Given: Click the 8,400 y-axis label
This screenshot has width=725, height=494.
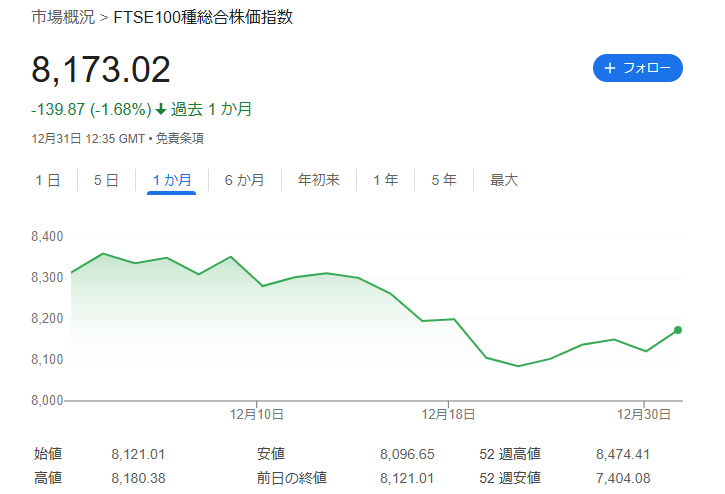Looking at the screenshot, I should pos(47,236).
